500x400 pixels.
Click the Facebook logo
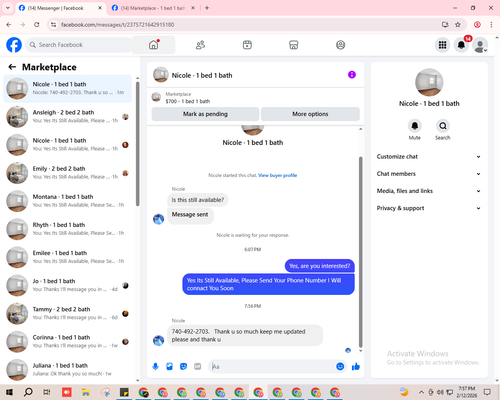pos(14,45)
